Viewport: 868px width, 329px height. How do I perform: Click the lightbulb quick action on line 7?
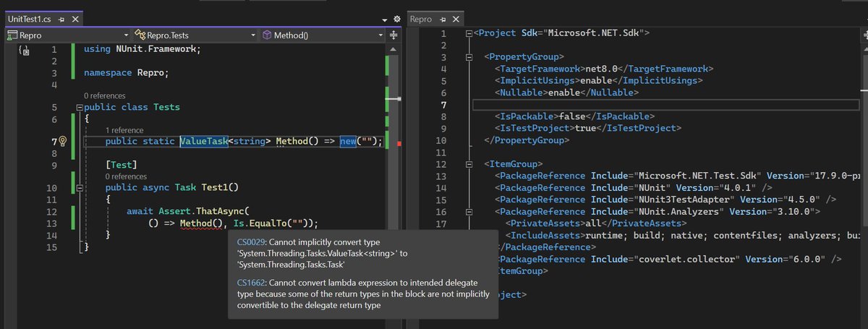[x=62, y=141]
